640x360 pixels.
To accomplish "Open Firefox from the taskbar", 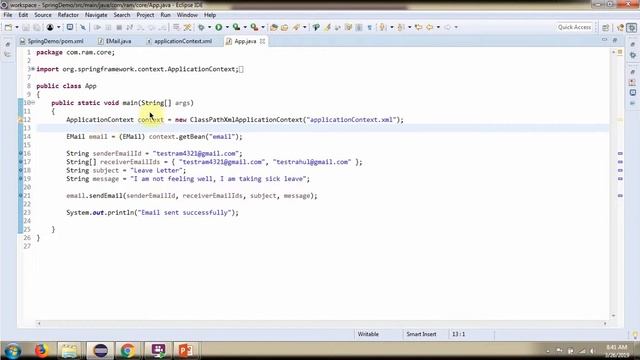I will 41,351.
